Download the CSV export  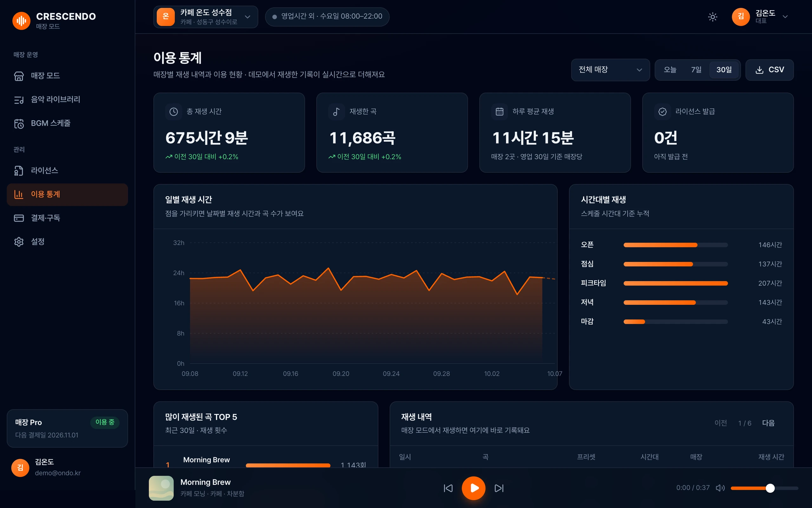click(x=769, y=70)
